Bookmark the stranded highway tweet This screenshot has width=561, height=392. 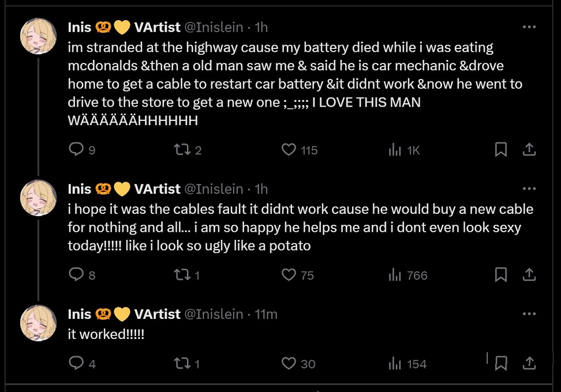pyautogui.click(x=501, y=150)
